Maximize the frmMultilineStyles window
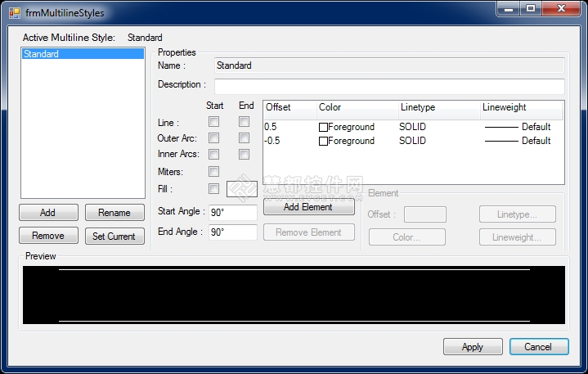Viewport: 588px width, 374px height. [531, 9]
